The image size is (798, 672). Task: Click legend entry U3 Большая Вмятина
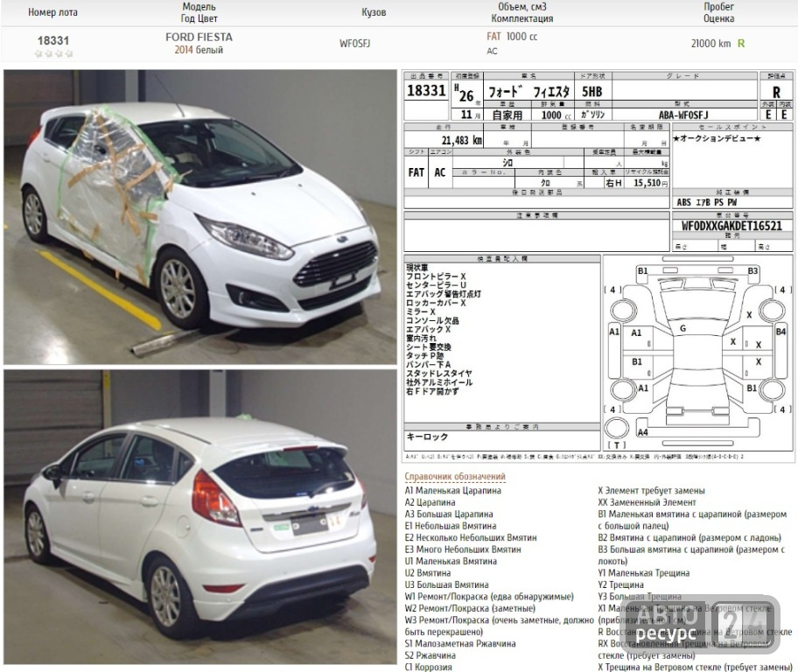pyautogui.click(x=447, y=584)
